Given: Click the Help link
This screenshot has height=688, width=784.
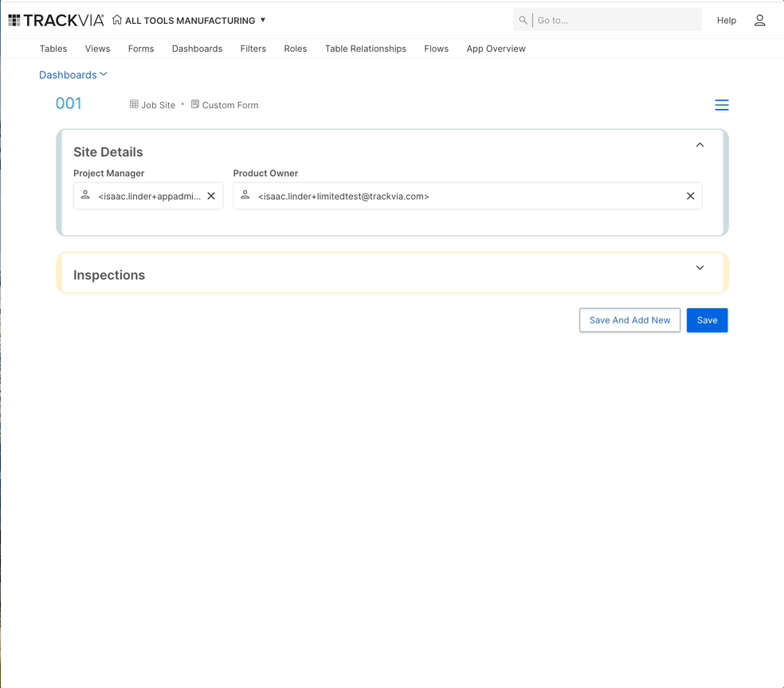Looking at the screenshot, I should point(726,21).
